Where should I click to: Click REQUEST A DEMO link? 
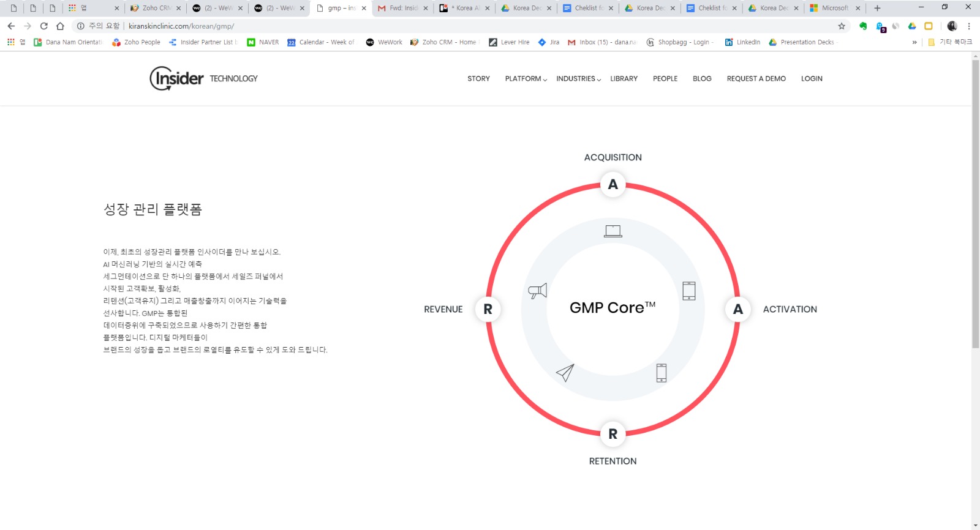pos(756,78)
